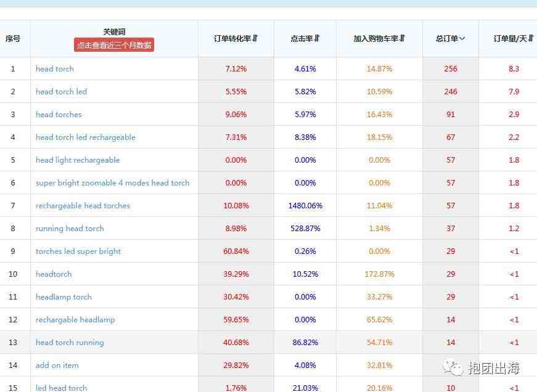This screenshot has height=392, width=537.
Task: Open the 'headtorch' keyword link
Action: tap(54, 274)
